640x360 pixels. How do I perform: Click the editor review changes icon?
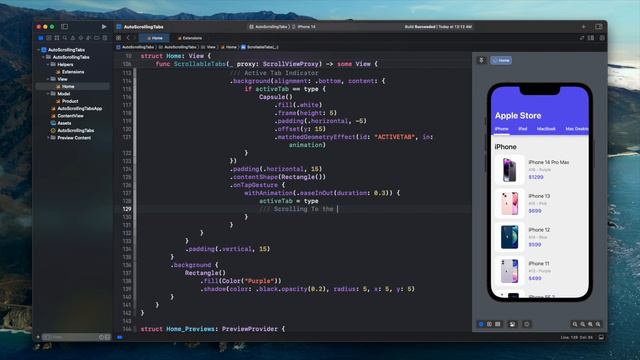pyautogui.click(x=582, y=38)
